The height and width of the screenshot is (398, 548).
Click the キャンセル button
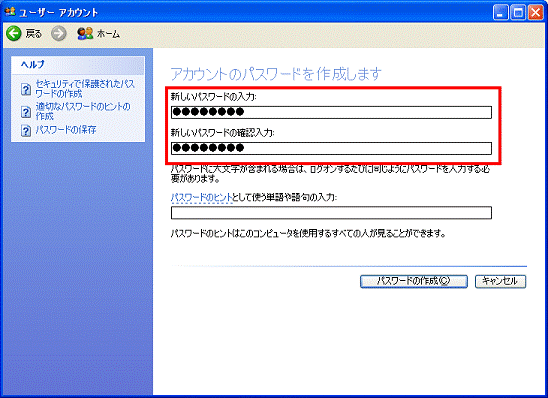[x=500, y=281]
